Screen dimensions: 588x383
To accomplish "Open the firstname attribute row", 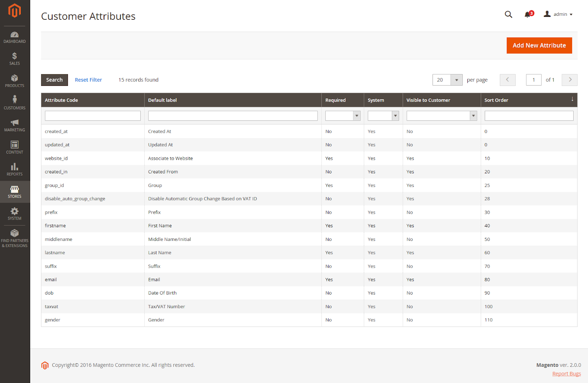I will (x=309, y=226).
